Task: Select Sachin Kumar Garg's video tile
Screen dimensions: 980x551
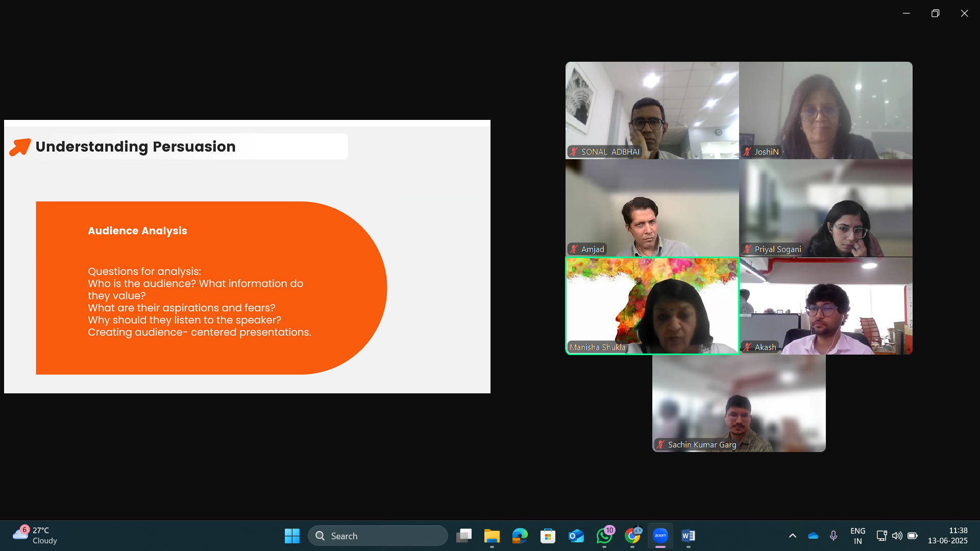Action: (739, 403)
